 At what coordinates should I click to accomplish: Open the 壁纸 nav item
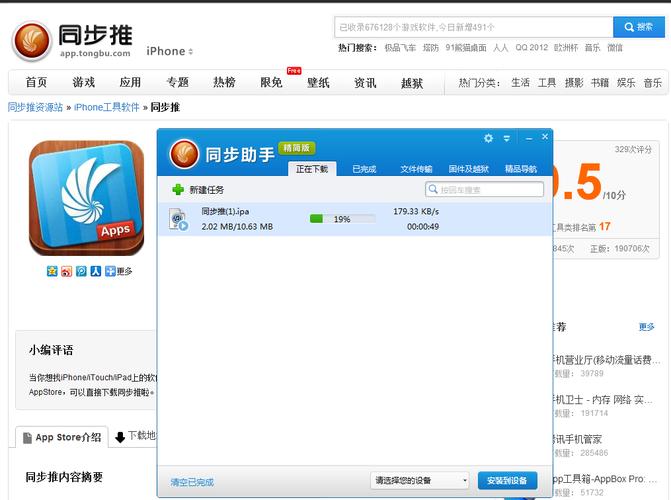pos(318,82)
